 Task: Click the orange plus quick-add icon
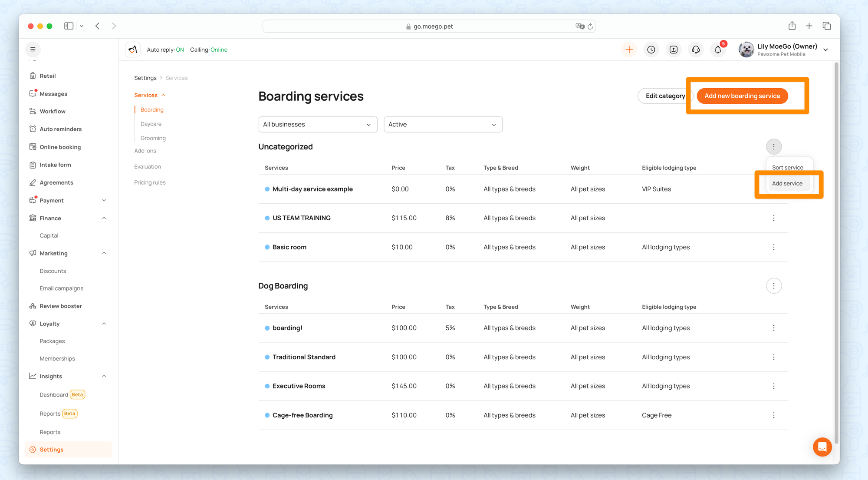click(629, 50)
